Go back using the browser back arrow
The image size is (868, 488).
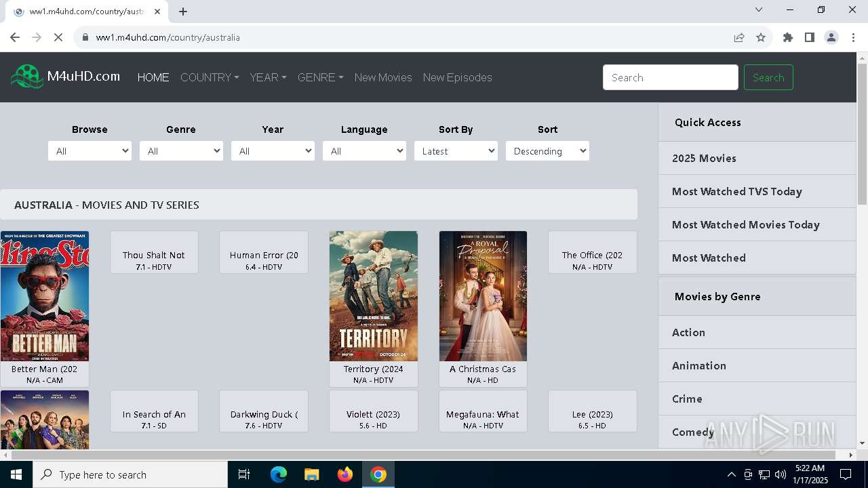pos(15,37)
